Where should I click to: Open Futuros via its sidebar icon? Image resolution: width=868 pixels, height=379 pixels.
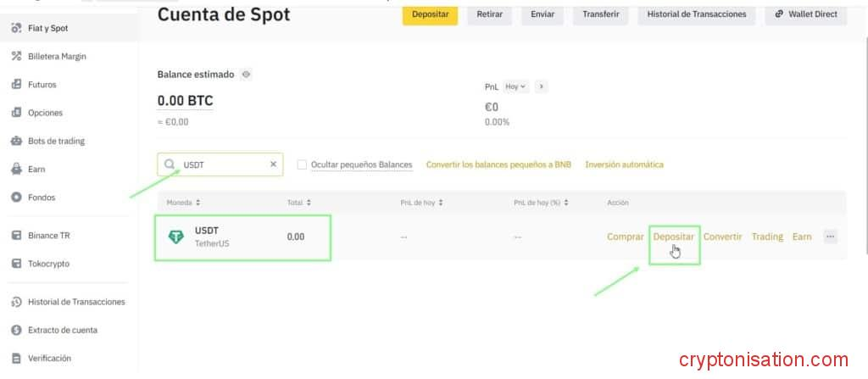coord(16,85)
